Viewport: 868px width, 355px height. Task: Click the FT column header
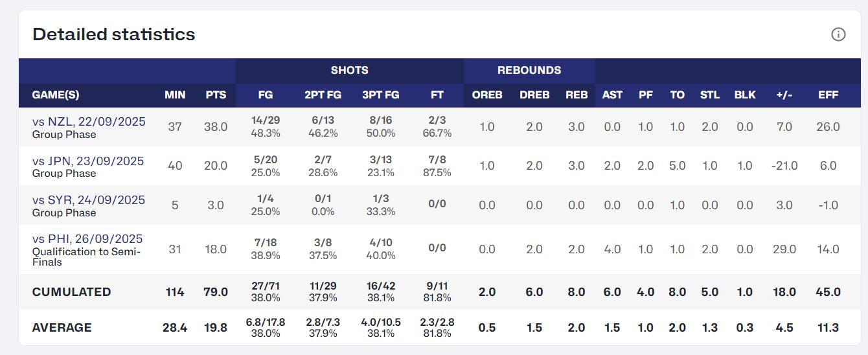pyautogui.click(x=437, y=95)
